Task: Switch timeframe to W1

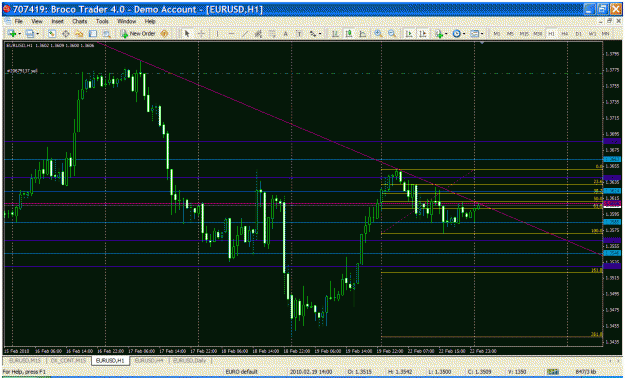Action: [592, 34]
